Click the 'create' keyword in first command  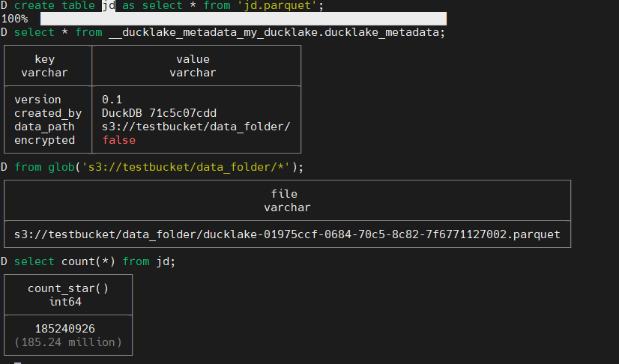[34, 5]
